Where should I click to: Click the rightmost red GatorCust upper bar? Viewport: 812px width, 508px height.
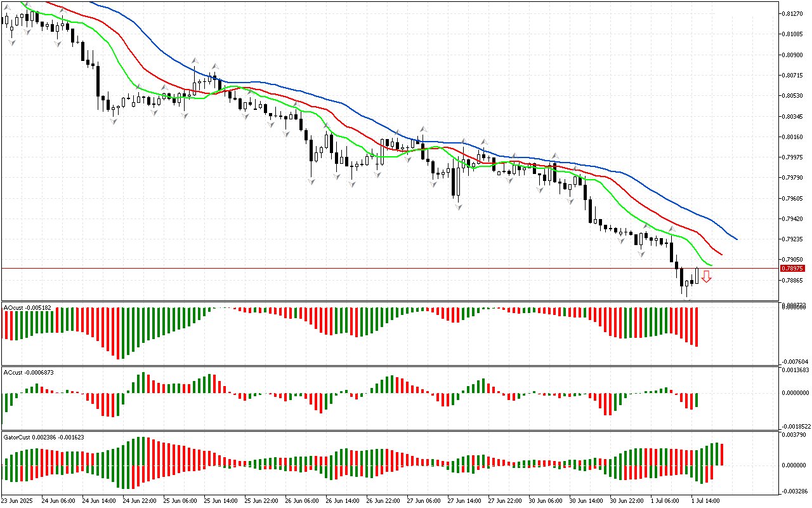(x=722, y=455)
